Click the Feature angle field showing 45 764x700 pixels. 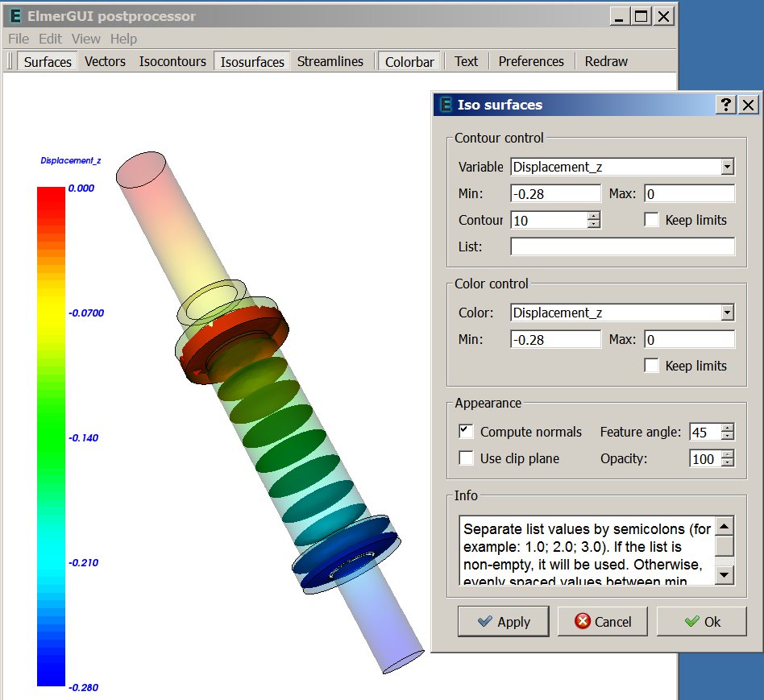[705, 432]
